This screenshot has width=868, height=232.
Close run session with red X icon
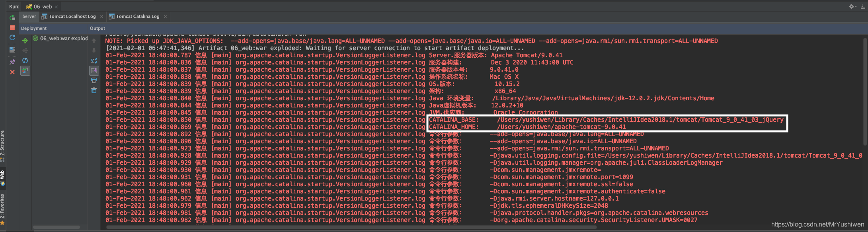tap(12, 72)
